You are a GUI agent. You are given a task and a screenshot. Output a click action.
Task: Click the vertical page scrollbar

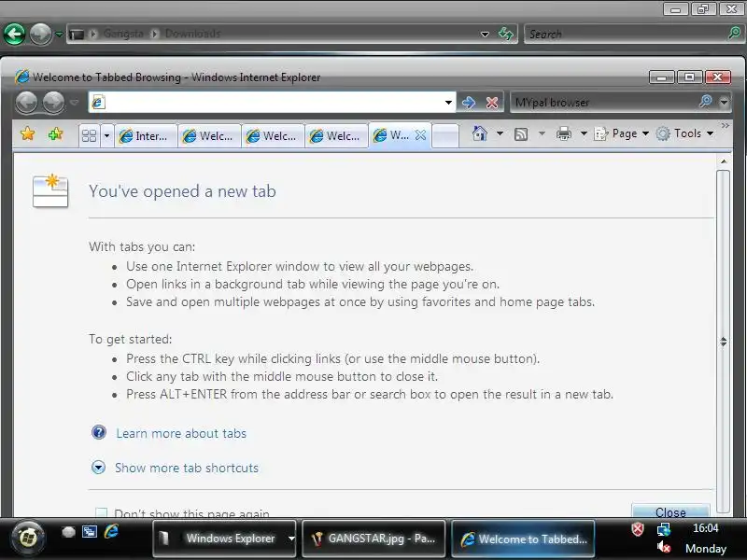(x=723, y=341)
